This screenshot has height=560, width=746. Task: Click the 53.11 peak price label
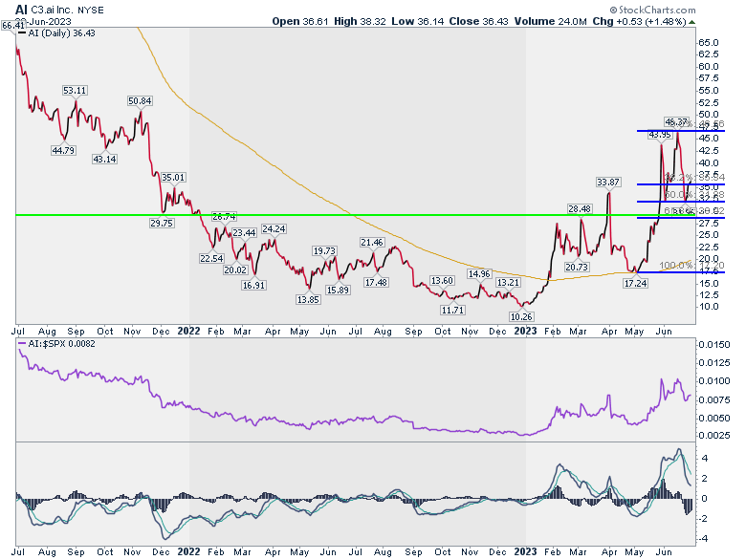click(75, 91)
